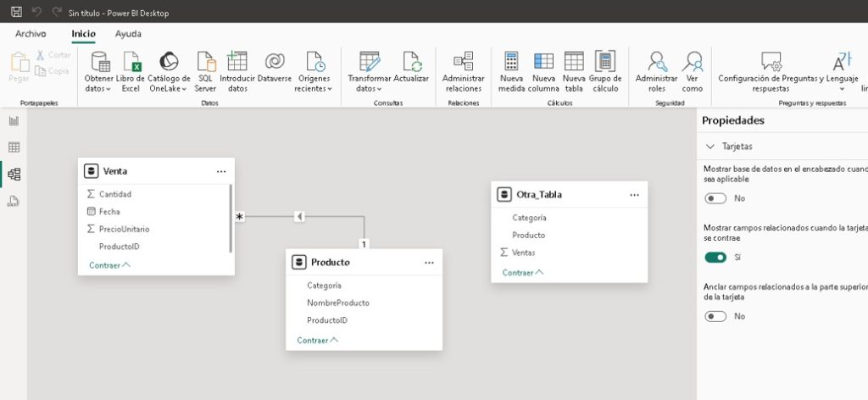Disable Mostrar campos relacionados toggle

715,257
